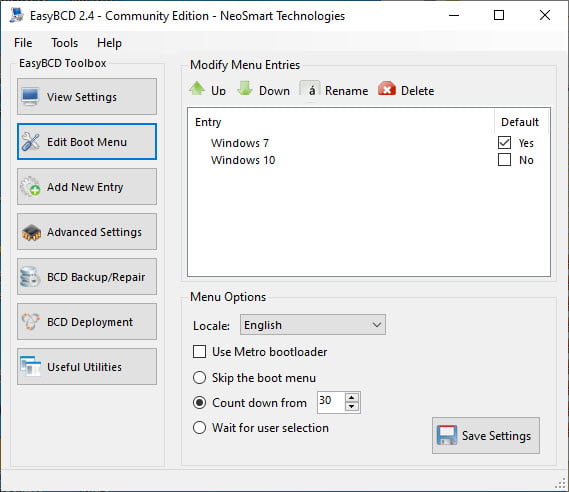Open the Tools menu
Image resolution: width=569 pixels, height=492 pixels.
pos(64,43)
